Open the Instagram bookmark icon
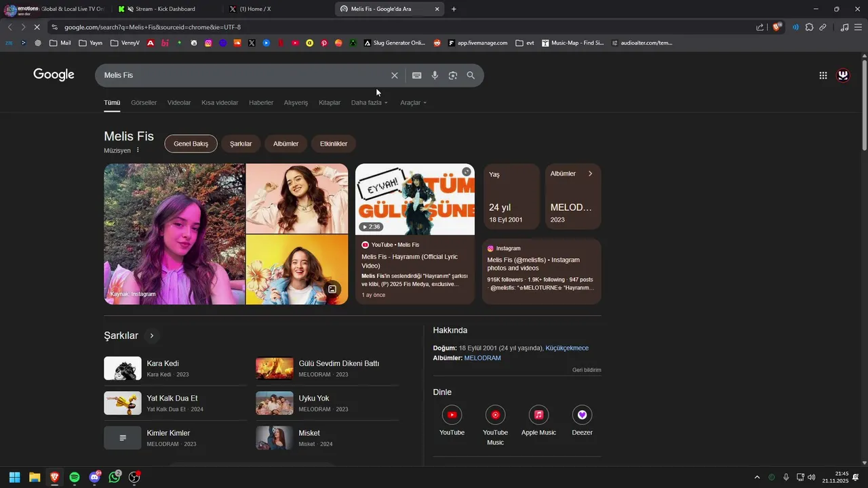Viewport: 868px width, 488px height. point(208,43)
